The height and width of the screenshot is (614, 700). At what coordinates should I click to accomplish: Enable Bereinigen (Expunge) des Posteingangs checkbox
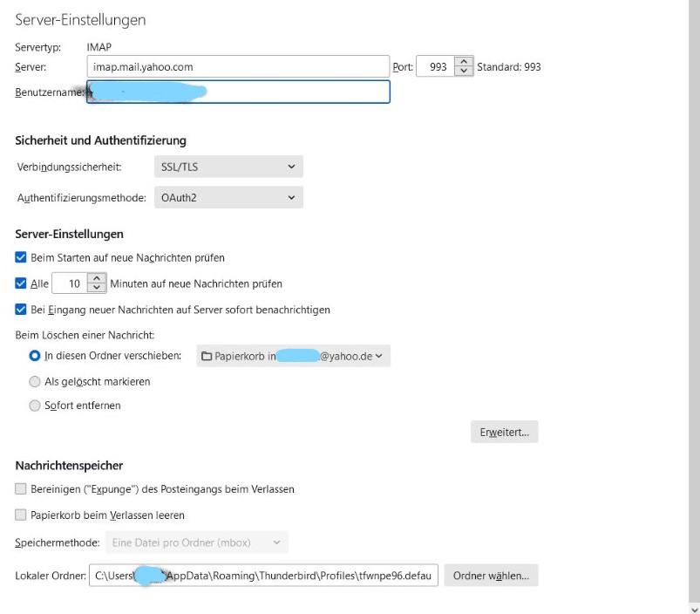[x=22, y=489]
